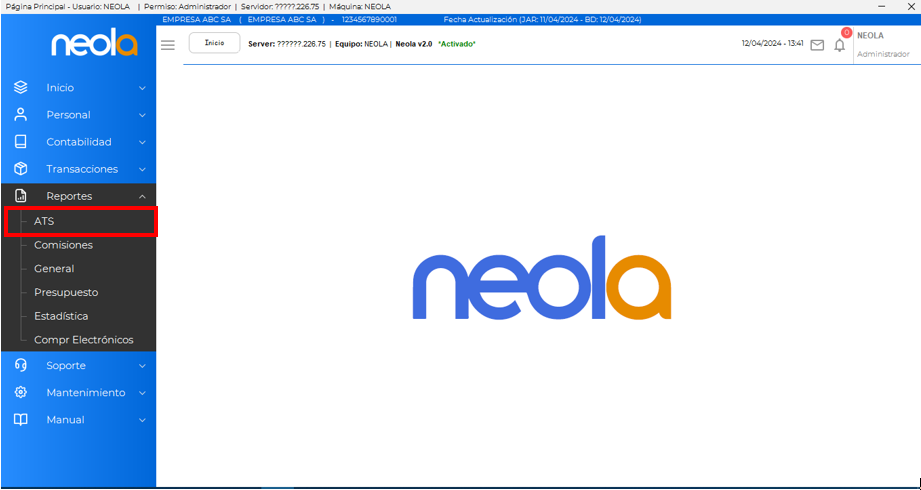Expand the Personal chevron
This screenshot has height=490, width=921.
[x=142, y=116]
